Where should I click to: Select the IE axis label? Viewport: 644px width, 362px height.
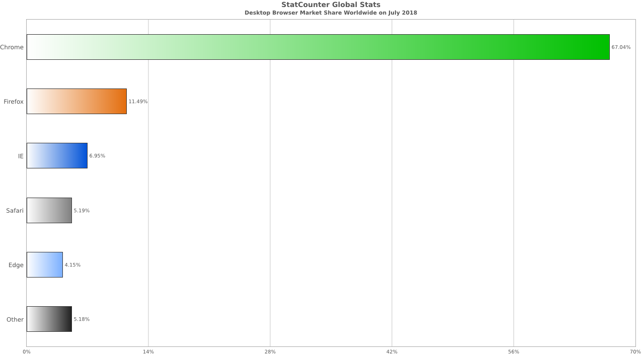point(21,156)
